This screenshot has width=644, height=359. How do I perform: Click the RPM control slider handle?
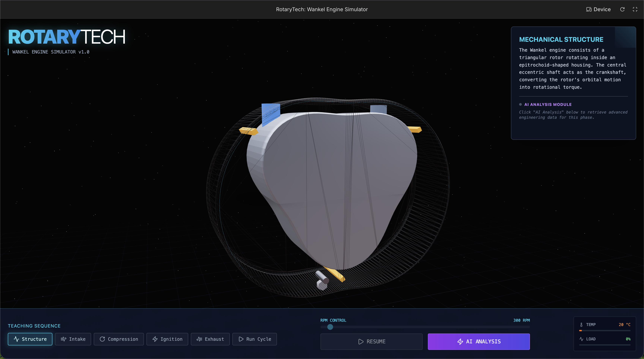(330, 327)
